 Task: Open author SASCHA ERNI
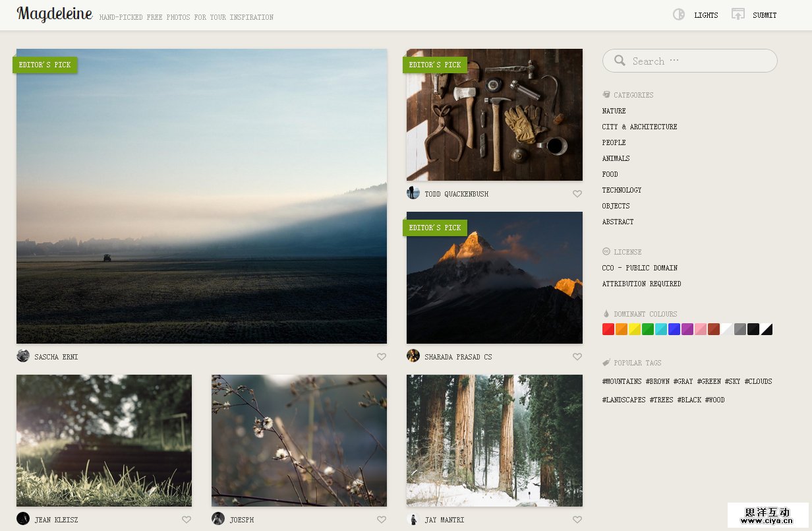click(56, 357)
